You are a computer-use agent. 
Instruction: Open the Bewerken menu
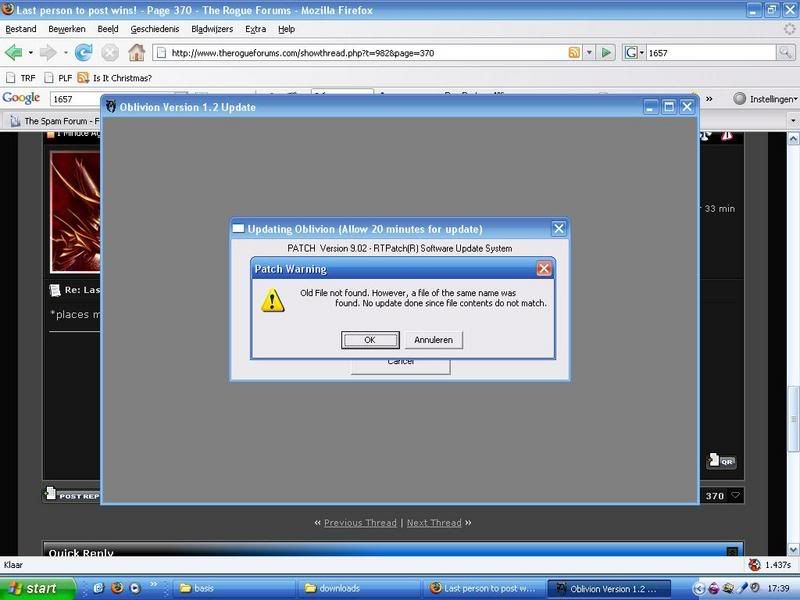click(67, 29)
